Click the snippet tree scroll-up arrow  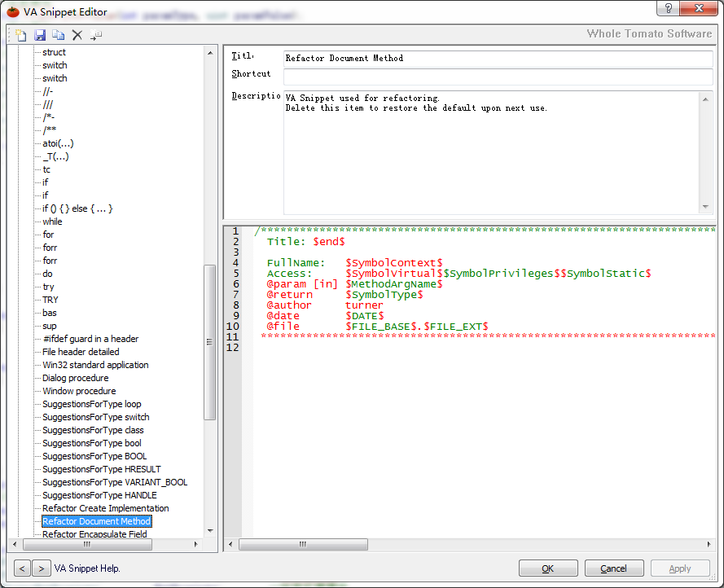tap(210, 53)
